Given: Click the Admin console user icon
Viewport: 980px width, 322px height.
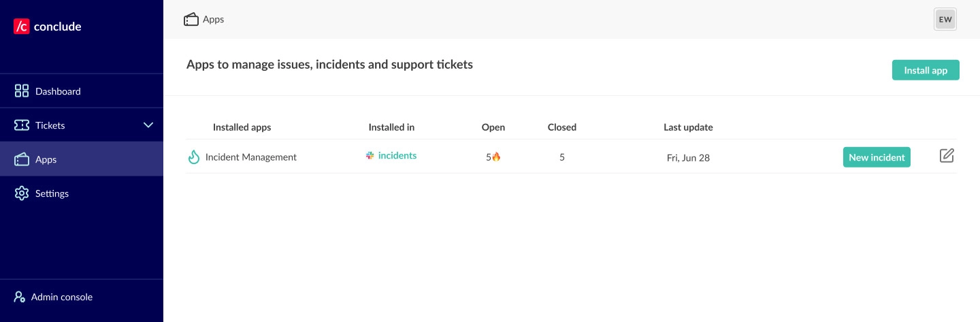Looking at the screenshot, I should click(20, 297).
